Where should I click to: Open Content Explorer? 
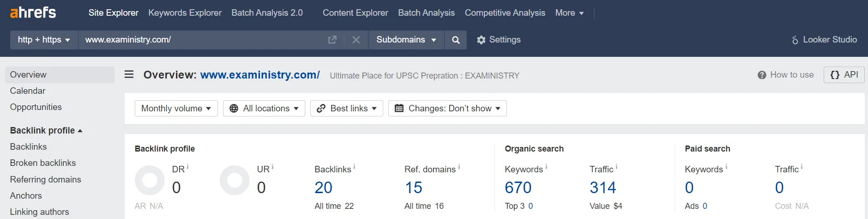point(356,13)
